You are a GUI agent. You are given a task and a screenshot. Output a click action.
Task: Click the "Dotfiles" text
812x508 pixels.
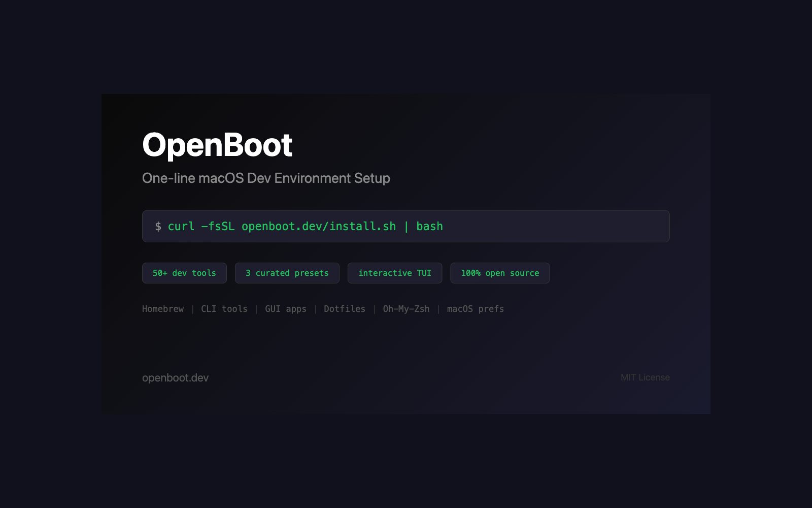(344, 309)
